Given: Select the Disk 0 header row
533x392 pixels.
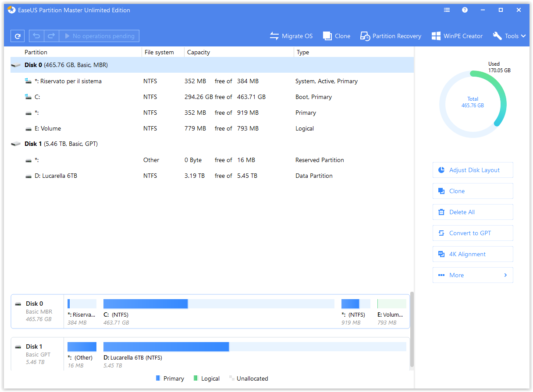Looking at the screenshot, I should (212, 65).
